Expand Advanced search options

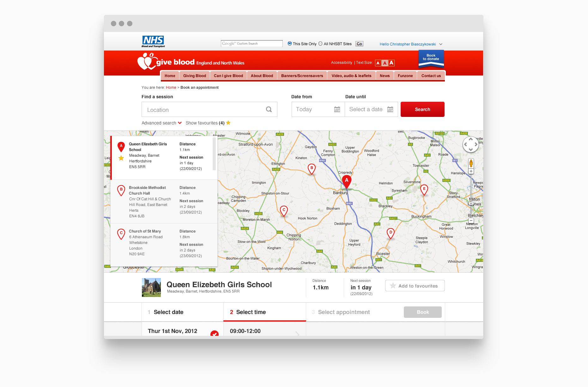(x=161, y=123)
